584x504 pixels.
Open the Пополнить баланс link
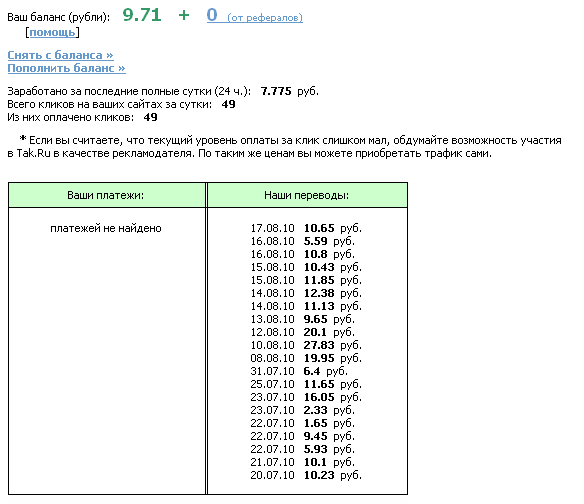click(66, 68)
